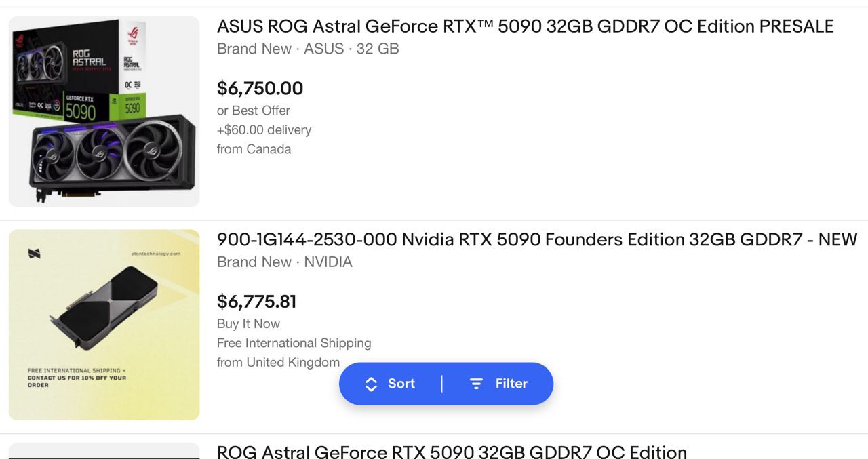Viewport: 868px width, 459px height.
Task: Click the Sort up-down arrows icon
Action: 371,384
